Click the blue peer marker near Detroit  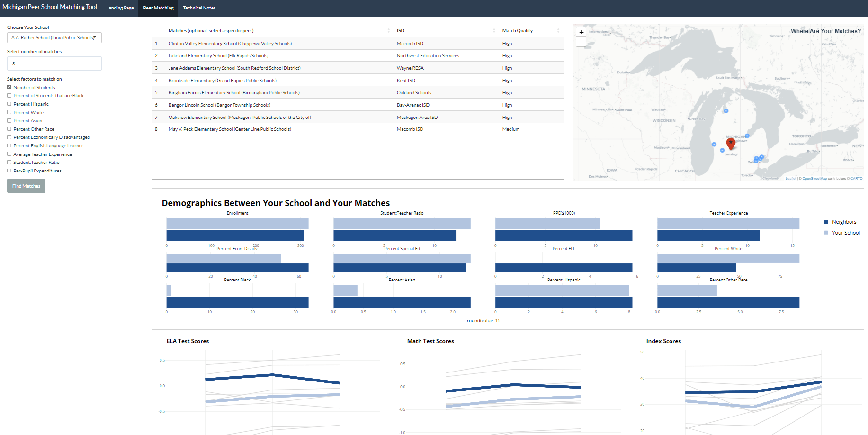[758, 158]
